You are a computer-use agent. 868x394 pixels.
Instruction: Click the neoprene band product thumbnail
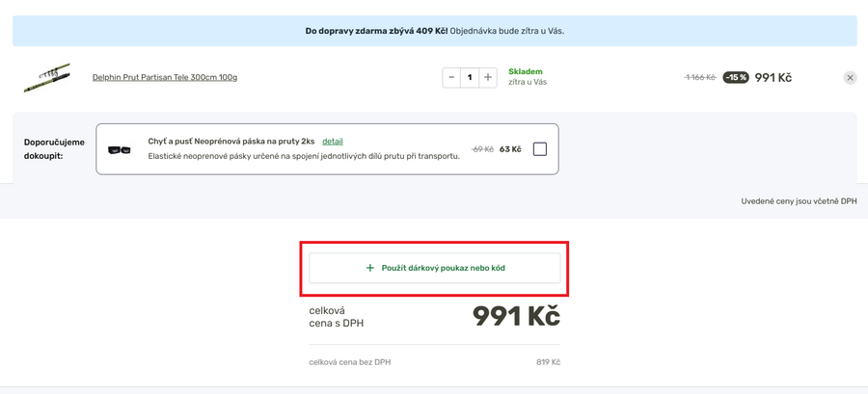120,149
